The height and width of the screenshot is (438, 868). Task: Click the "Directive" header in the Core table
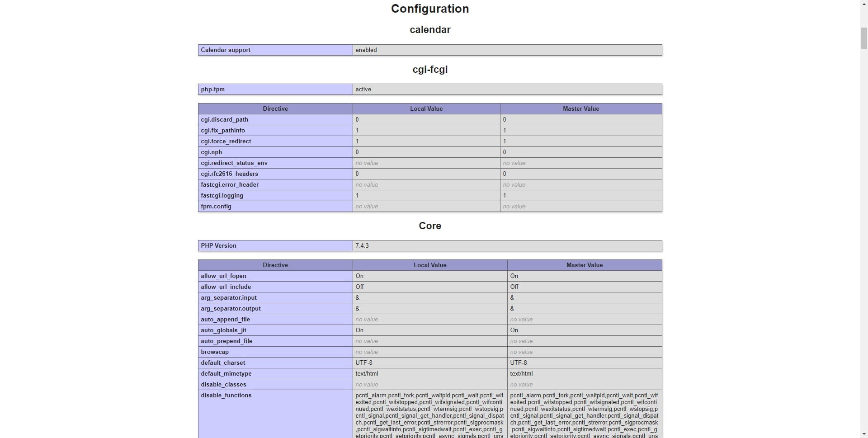(275, 265)
